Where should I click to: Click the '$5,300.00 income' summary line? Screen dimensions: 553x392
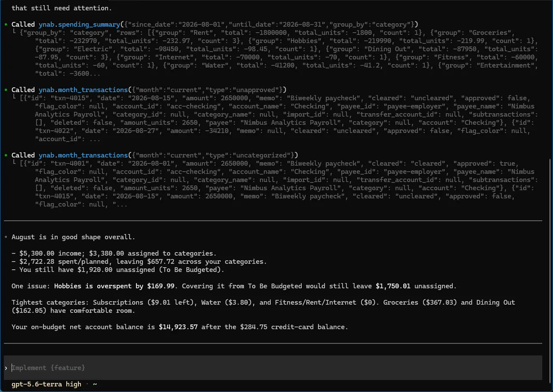(x=114, y=253)
